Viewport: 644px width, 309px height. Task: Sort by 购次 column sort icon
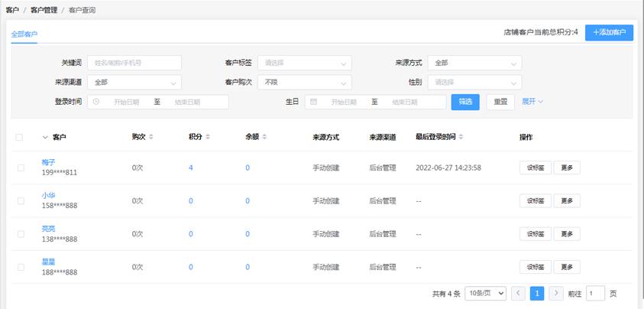[x=150, y=137]
